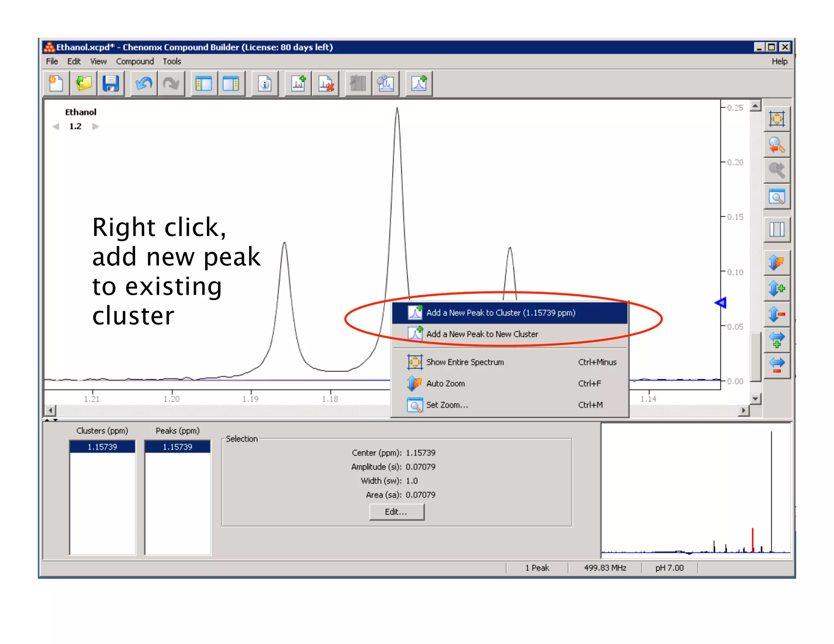Click the Width (sw) value 1.0

[412, 481]
